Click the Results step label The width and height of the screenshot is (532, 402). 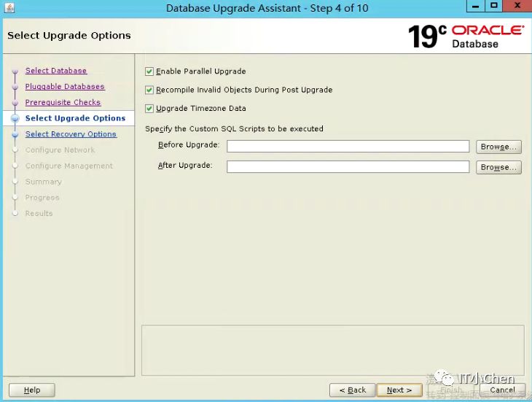tap(39, 214)
